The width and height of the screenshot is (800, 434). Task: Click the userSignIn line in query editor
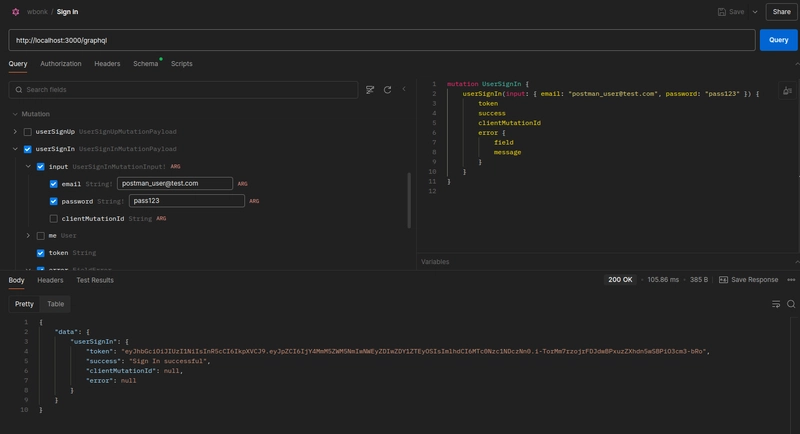610,94
